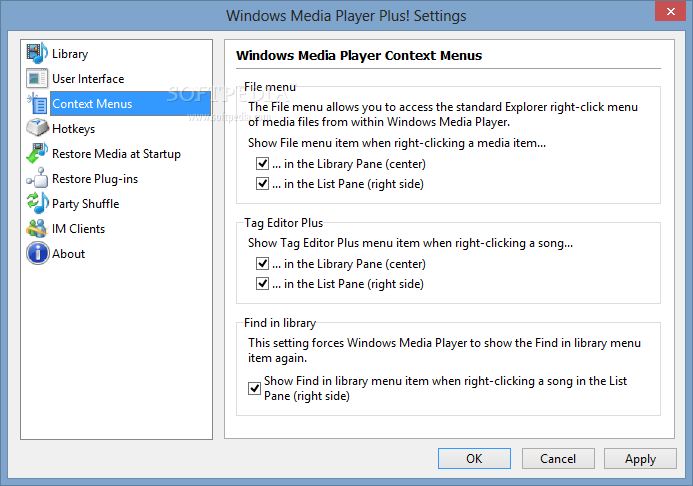Viewport: 693px width, 486px height.
Task: Click the File menu group label
Action: pos(270,87)
